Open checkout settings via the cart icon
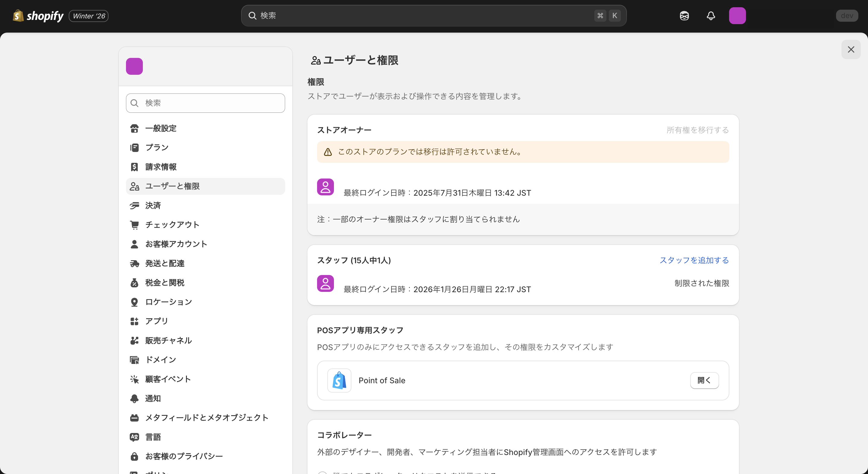 tap(134, 225)
